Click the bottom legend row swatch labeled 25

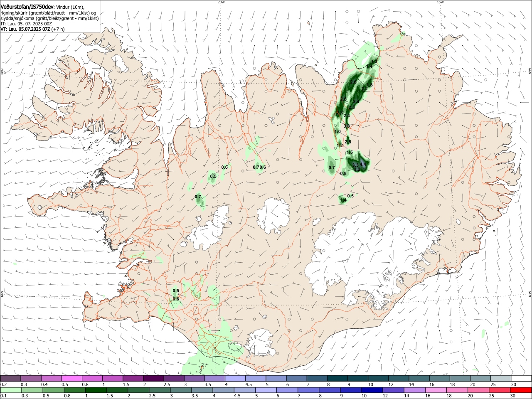(x=500, y=390)
